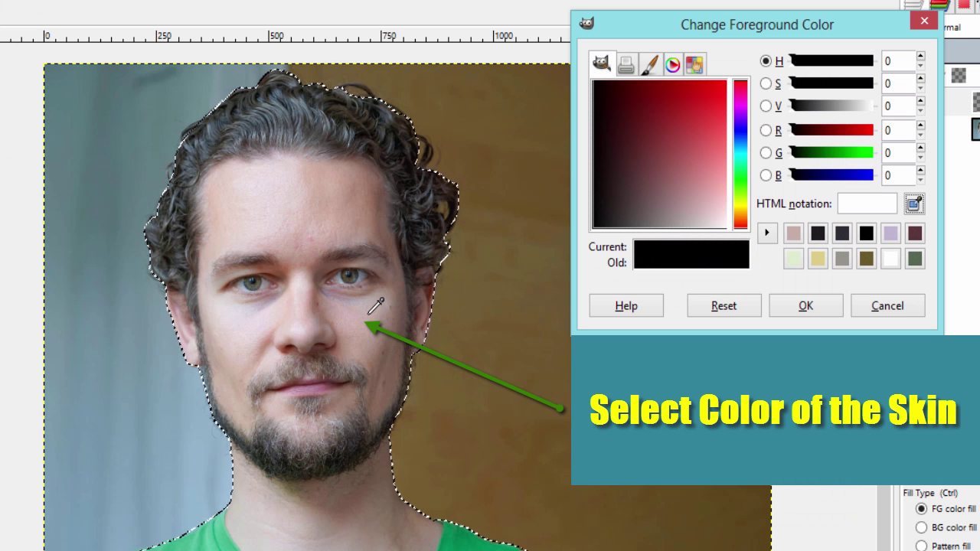Image resolution: width=980 pixels, height=551 pixels.
Task: Pick the pale green history swatch
Action: [793, 259]
